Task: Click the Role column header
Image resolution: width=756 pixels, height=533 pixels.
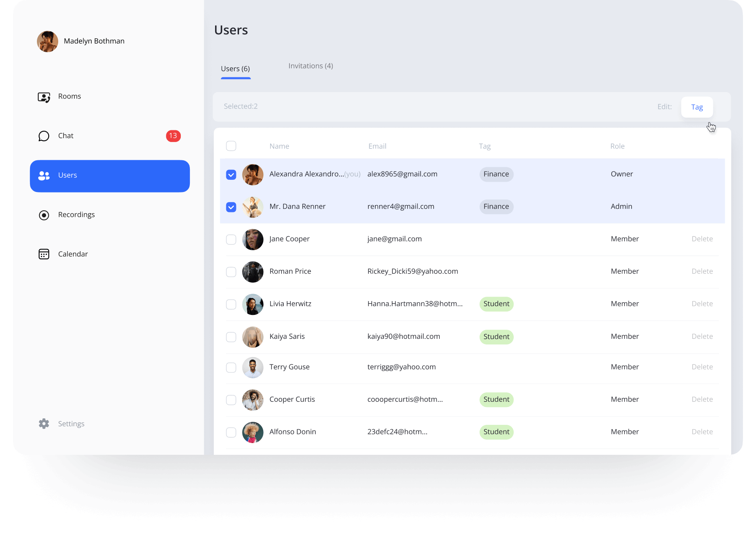Action: [x=617, y=146]
